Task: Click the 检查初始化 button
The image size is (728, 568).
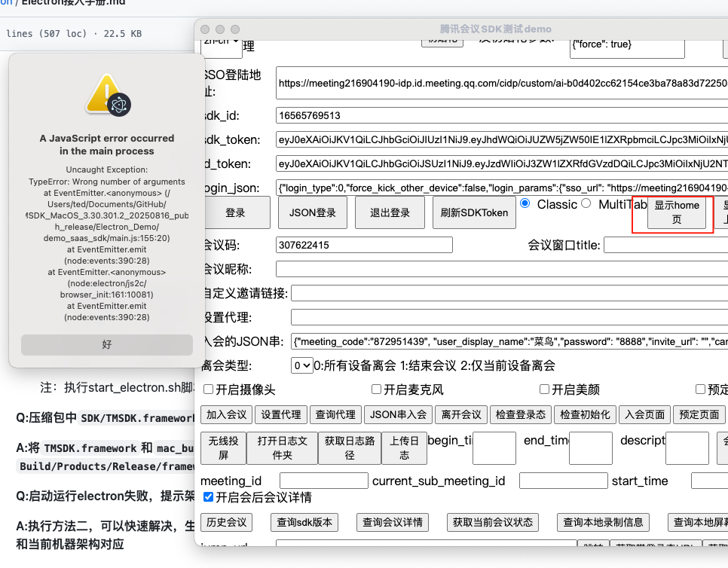Action: [x=585, y=414]
